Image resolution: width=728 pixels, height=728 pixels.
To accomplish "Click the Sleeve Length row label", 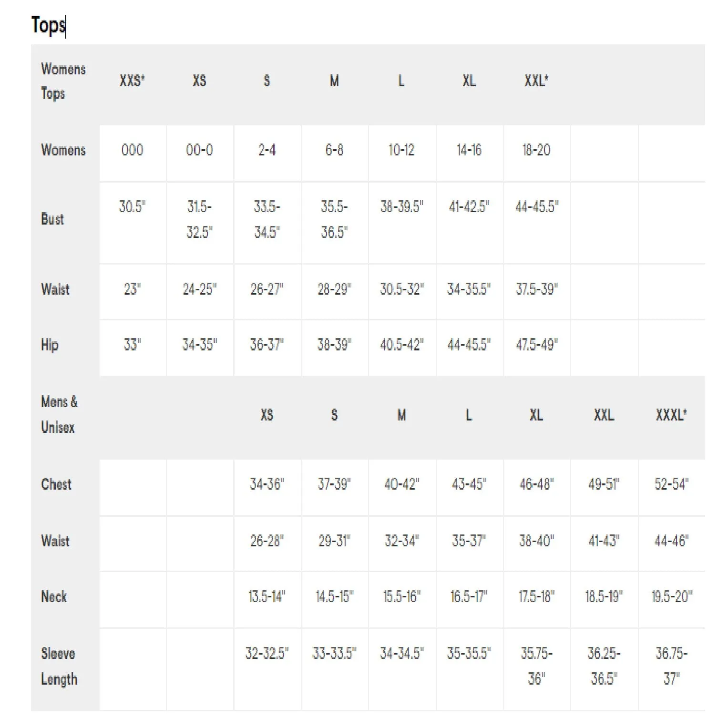I will 59,666.
